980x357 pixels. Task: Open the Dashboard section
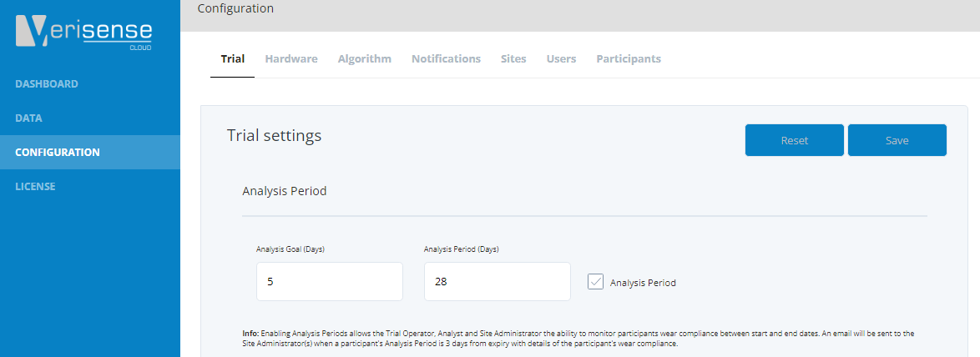click(46, 83)
